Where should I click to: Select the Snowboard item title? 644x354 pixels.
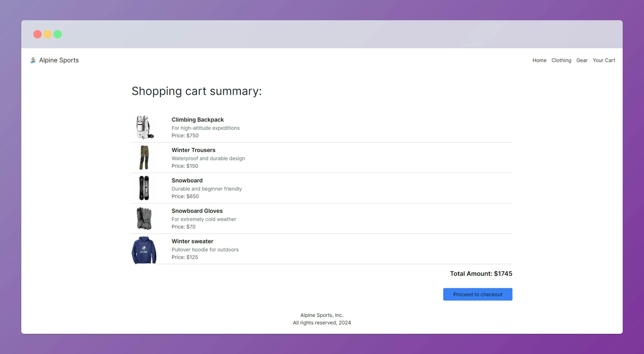[x=187, y=180]
